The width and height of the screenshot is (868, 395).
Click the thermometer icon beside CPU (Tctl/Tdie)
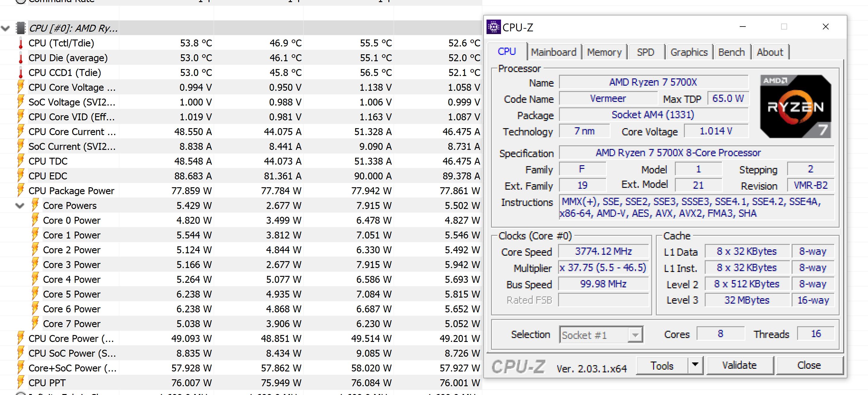21,43
